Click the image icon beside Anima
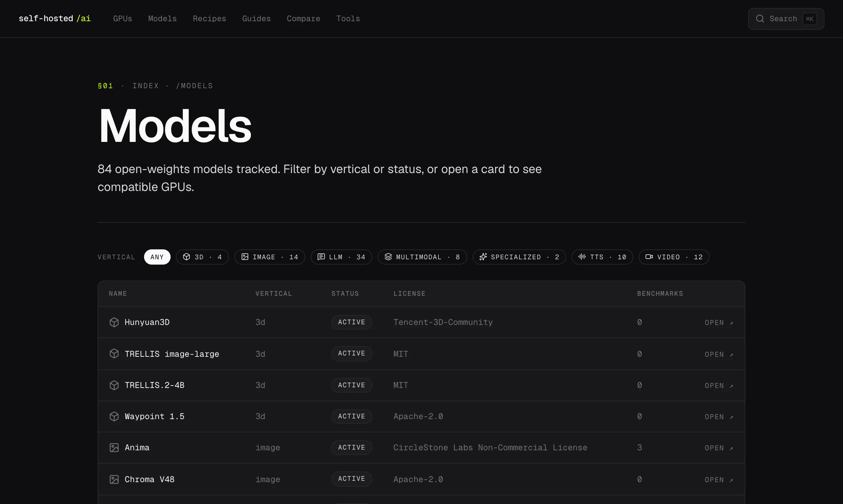 [114, 448]
